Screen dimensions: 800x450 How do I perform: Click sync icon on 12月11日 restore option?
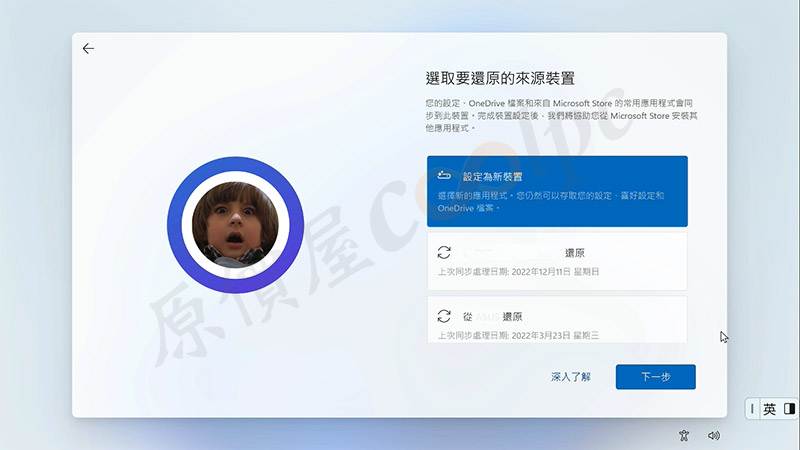(x=444, y=253)
